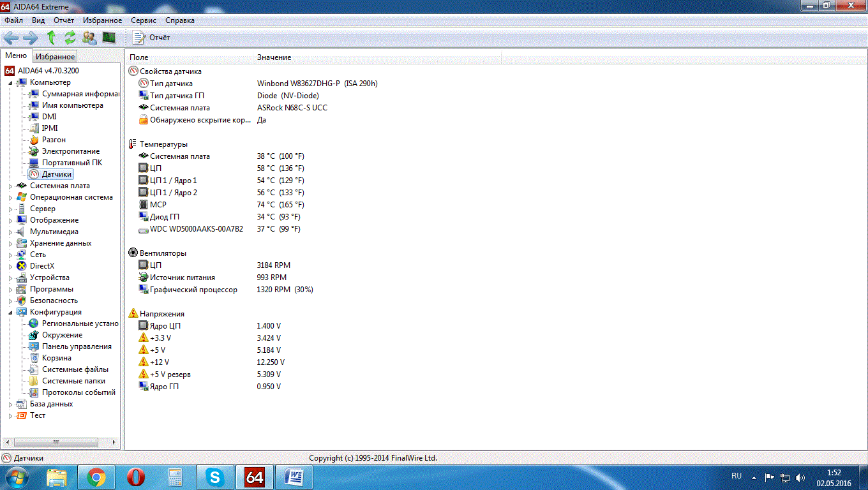Click the DirectX icon in tree
The height and width of the screenshot is (490, 868).
pos(22,266)
